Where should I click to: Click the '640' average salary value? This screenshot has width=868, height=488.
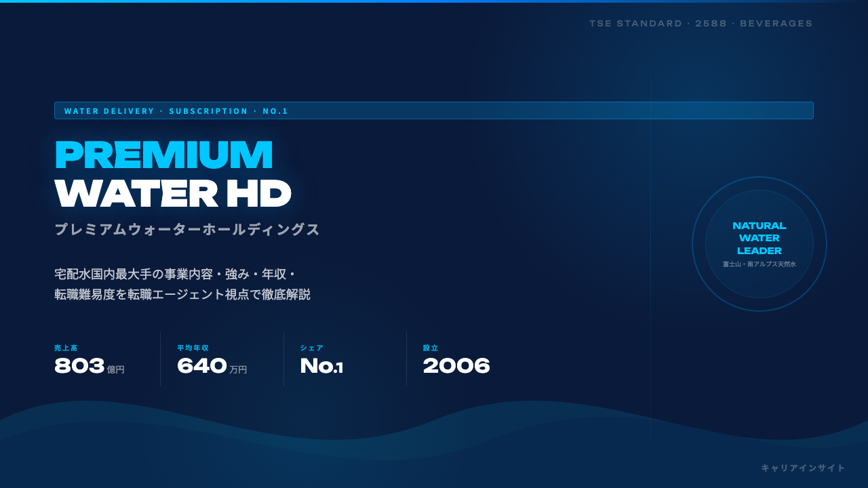click(202, 366)
